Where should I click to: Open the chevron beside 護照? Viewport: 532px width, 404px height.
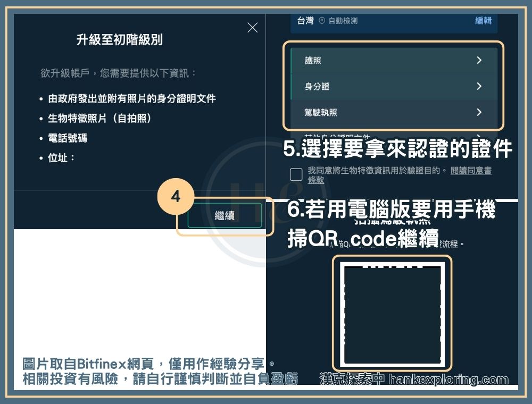click(479, 60)
